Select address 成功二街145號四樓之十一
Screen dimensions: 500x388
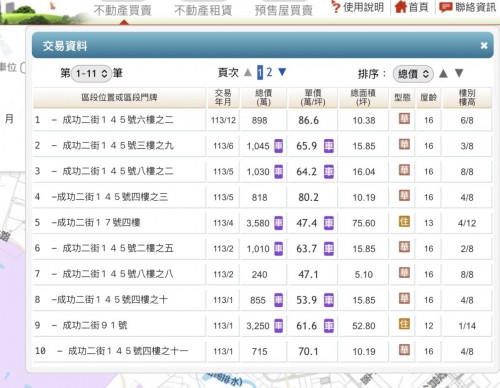128,351
